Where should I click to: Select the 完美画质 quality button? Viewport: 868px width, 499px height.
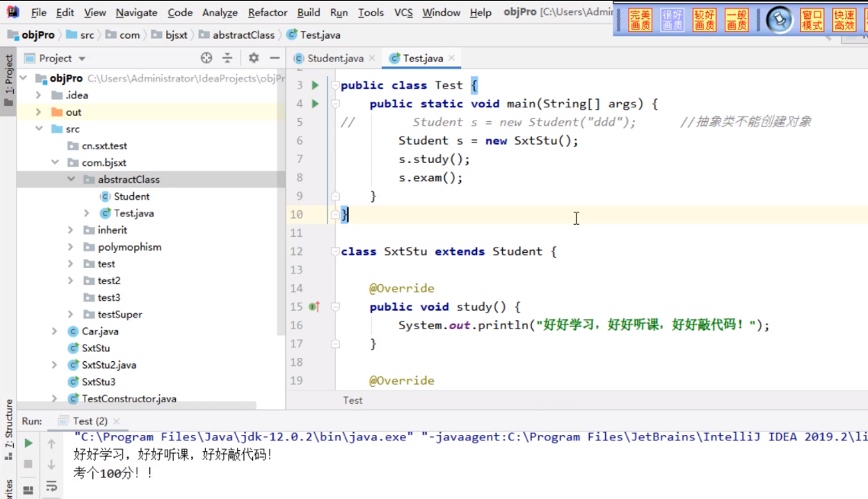tap(640, 21)
